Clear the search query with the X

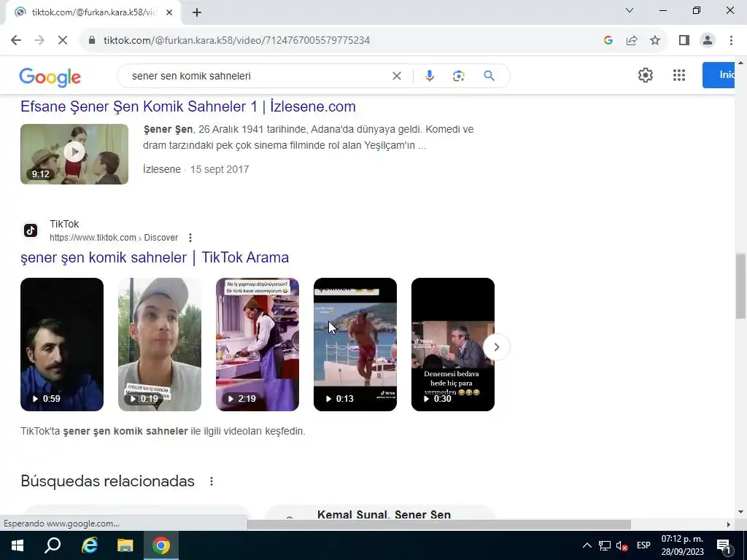coord(396,76)
